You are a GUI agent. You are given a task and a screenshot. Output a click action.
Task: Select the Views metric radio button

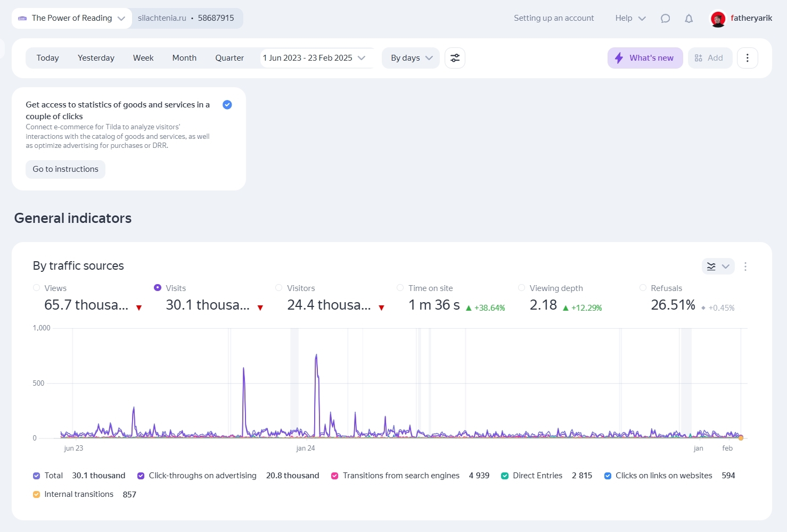37,288
